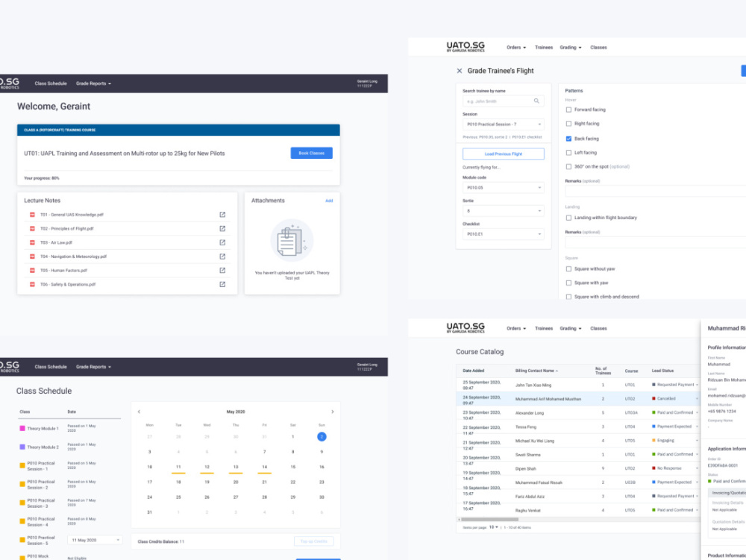The width and height of the screenshot is (746, 560).
Task: Click the magnifier icon in the trainee search field
Action: (x=536, y=101)
